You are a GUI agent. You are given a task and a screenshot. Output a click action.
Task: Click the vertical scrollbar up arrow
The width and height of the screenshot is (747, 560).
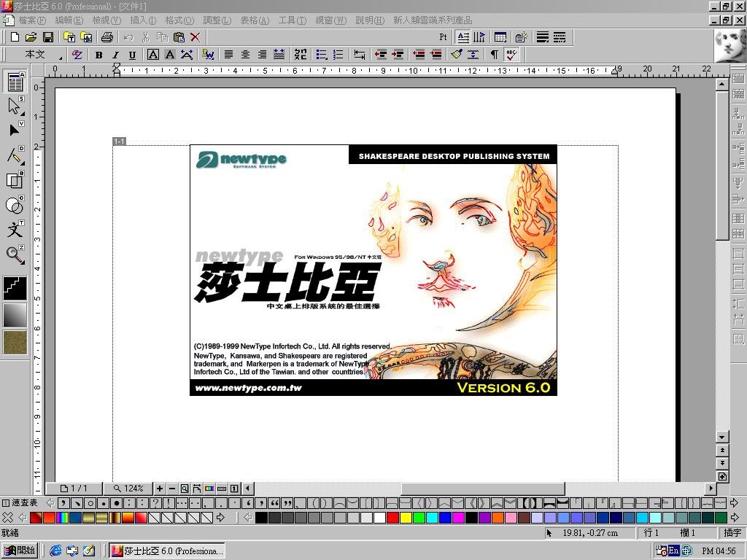[x=722, y=85]
